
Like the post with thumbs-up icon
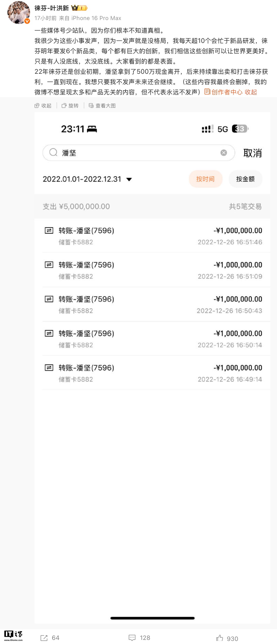click(x=219, y=638)
